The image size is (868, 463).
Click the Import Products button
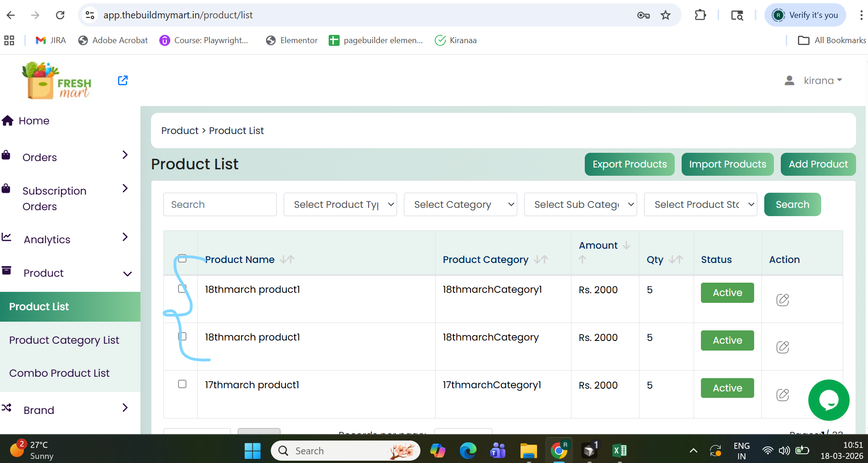[728, 164]
